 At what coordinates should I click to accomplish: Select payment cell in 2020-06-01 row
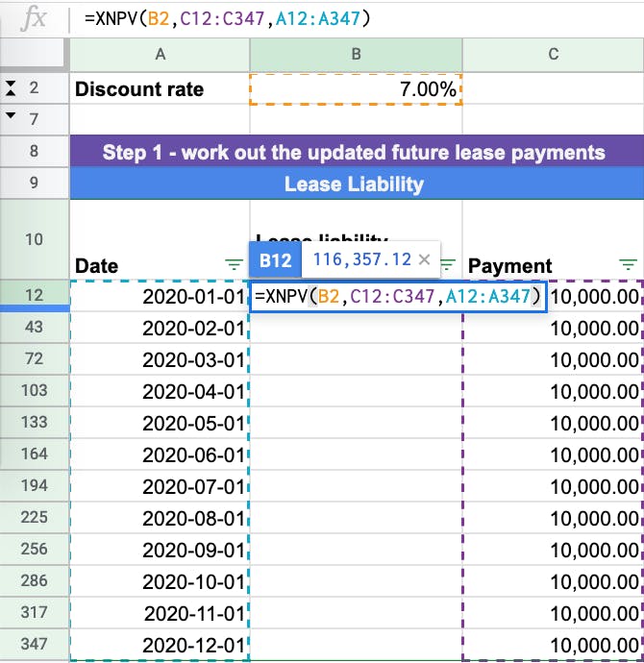tap(553, 454)
